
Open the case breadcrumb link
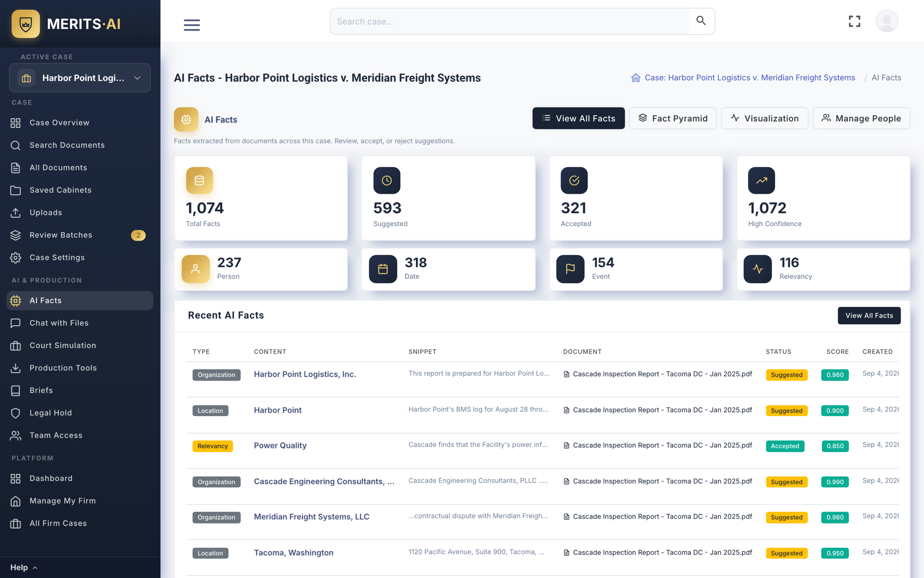tap(749, 78)
